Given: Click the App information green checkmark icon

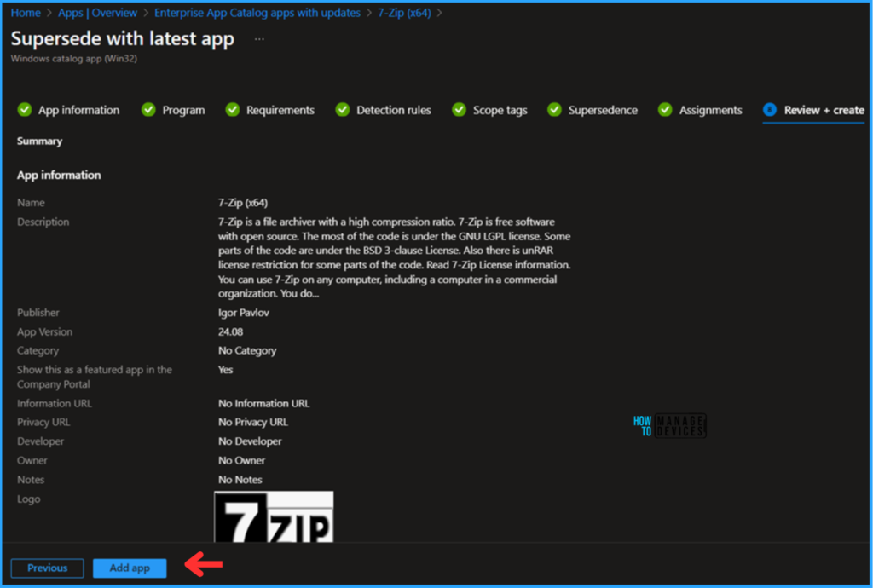Looking at the screenshot, I should [x=25, y=110].
